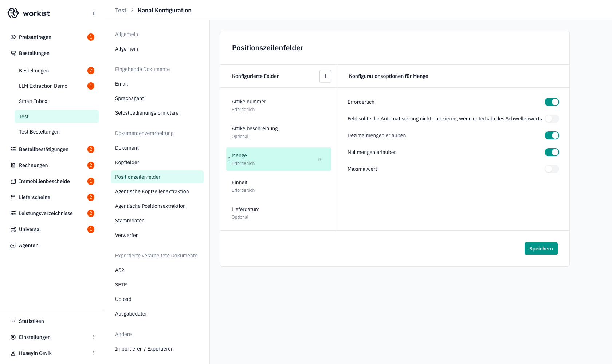Select Test channel in sidebar
The height and width of the screenshot is (364, 612).
(56, 116)
